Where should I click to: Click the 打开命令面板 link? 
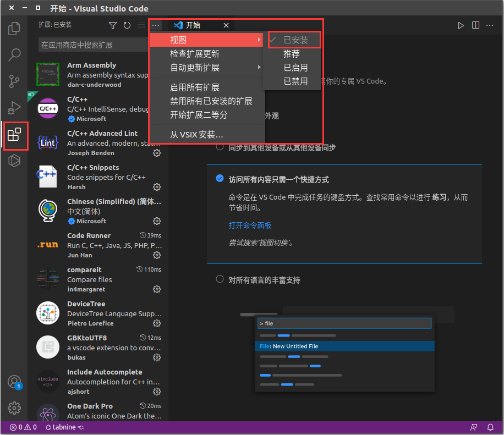[250, 225]
